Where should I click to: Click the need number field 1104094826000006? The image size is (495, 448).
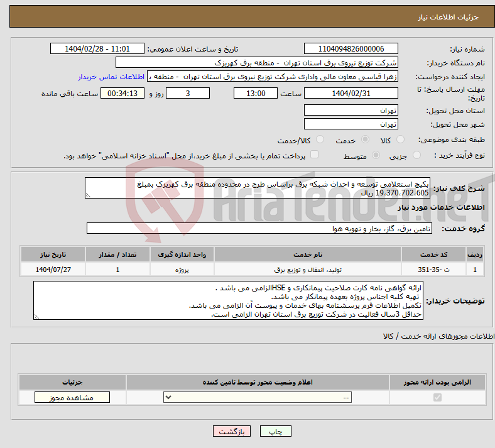pos(351,49)
